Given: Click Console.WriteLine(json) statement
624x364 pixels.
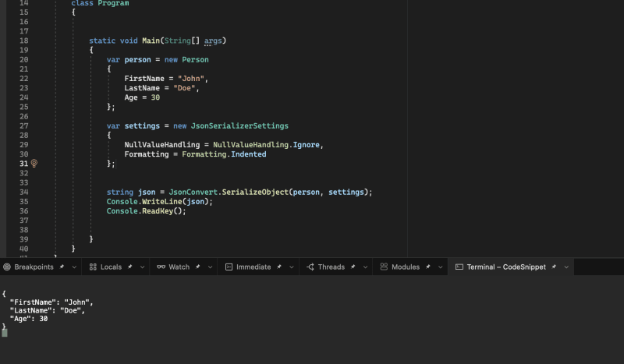Looking at the screenshot, I should coord(160,202).
